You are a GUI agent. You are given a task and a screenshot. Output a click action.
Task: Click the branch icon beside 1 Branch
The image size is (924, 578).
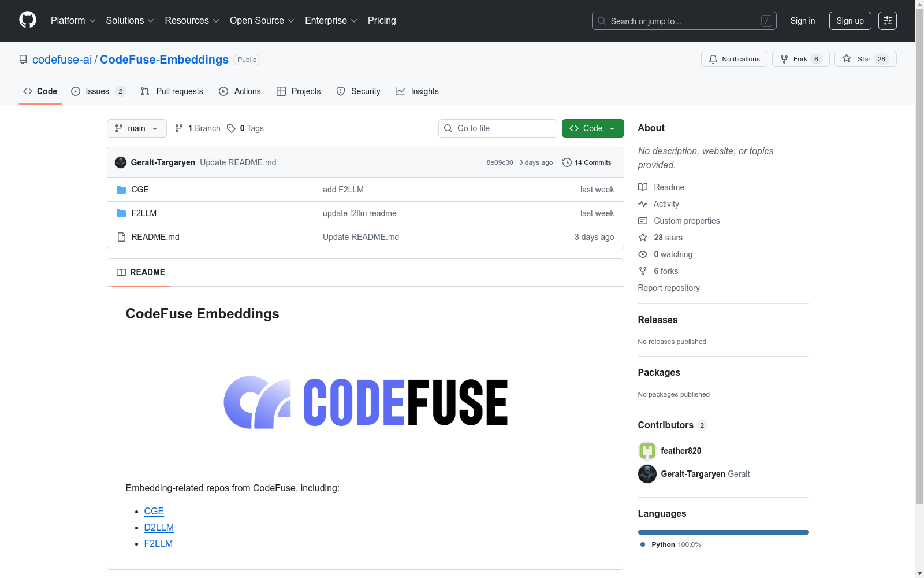click(179, 128)
